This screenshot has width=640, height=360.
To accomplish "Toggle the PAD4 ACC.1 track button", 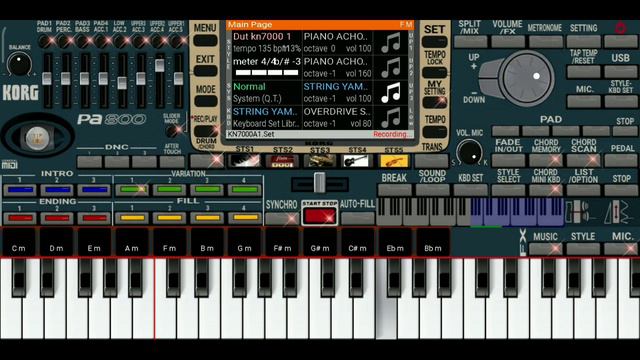I will click(x=102, y=41).
